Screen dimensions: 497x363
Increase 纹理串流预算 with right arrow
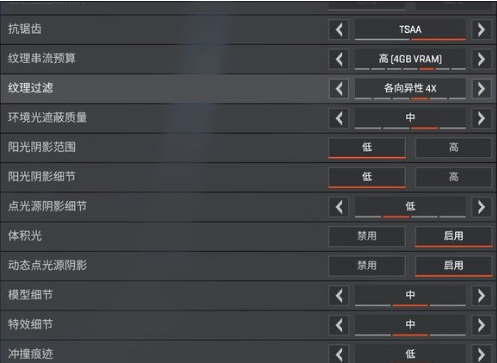click(x=481, y=59)
